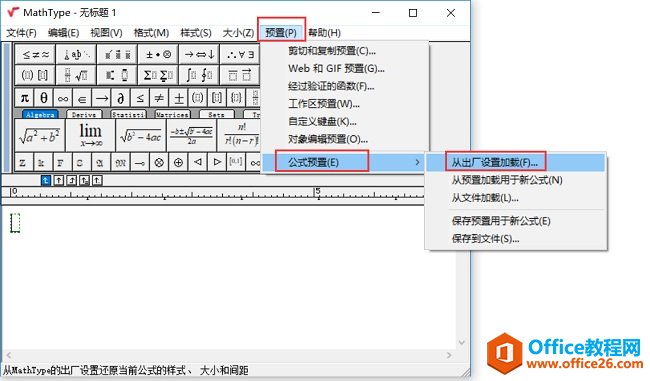Click the first tab-stop alignment button on ruler bar
The width and height of the screenshot is (650, 381).
coord(46,180)
